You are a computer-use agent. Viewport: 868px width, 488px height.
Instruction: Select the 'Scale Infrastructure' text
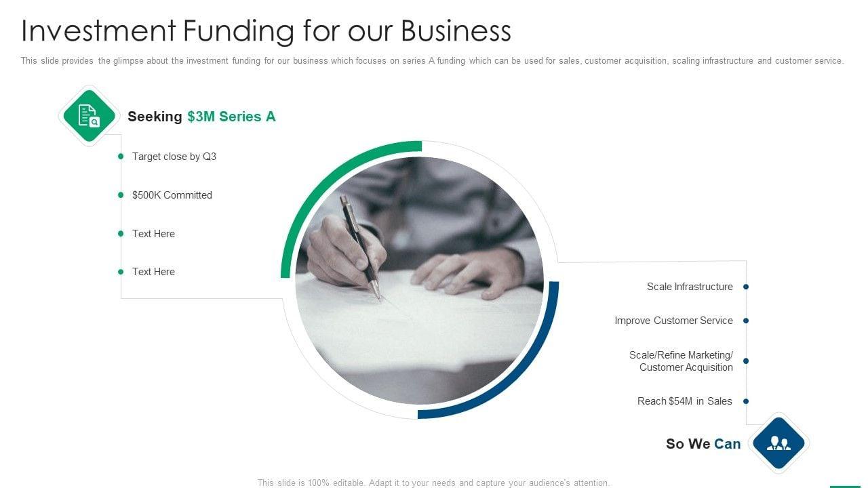coord(690,287)
